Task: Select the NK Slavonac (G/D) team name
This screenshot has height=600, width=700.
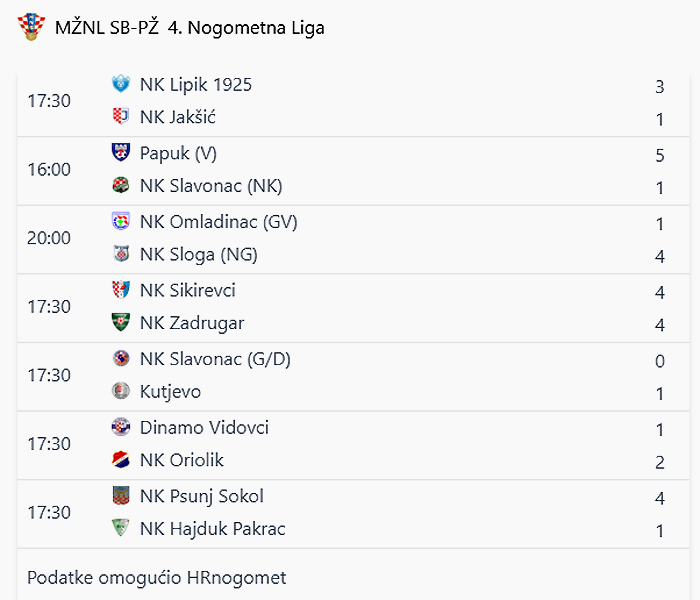Action: (215, 359)
